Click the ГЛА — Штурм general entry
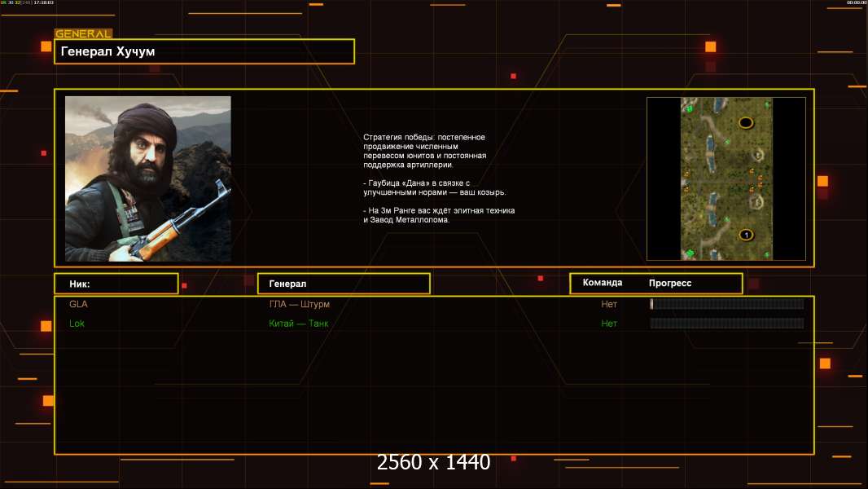The image size is (868, 489). click(300, 304)
